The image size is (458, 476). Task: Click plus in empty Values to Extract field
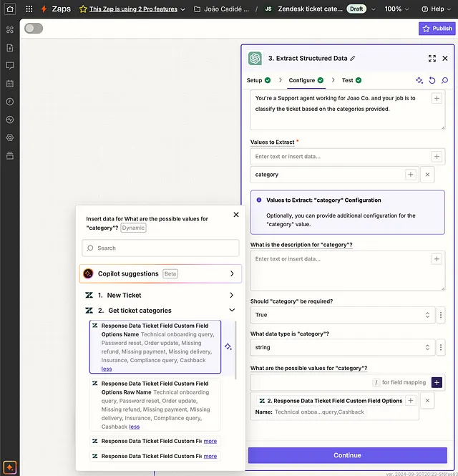pyautogui.click(x=437, y=157)
